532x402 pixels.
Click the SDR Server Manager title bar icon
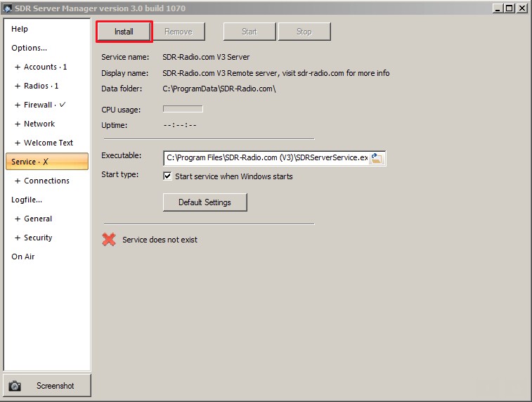pyautogui.click(x=8, y=8)
